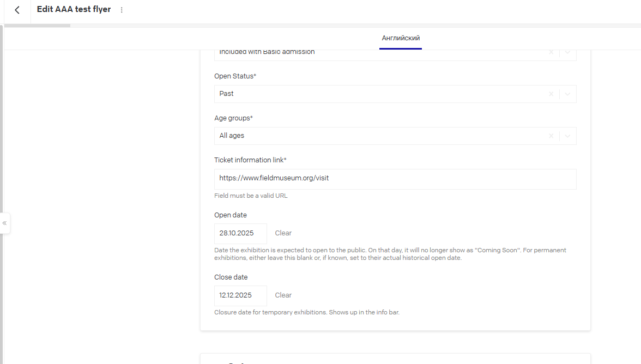641x364 pixels.
Task: Click the left vertical scrollbar strip
Action: (2, 163)
